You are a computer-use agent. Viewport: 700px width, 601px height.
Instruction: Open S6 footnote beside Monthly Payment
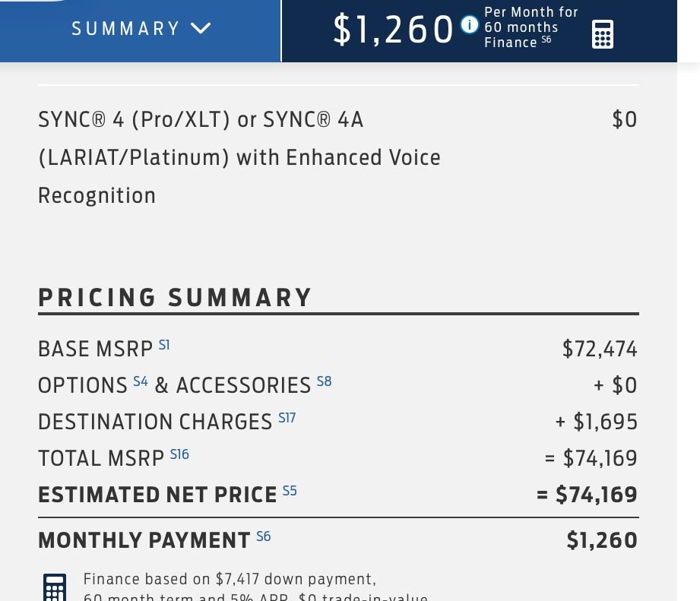click(x=263, y=536)
